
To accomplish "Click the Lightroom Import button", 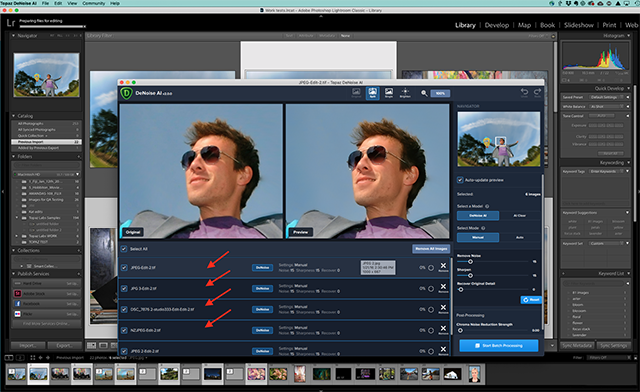I will click(28, 345).
